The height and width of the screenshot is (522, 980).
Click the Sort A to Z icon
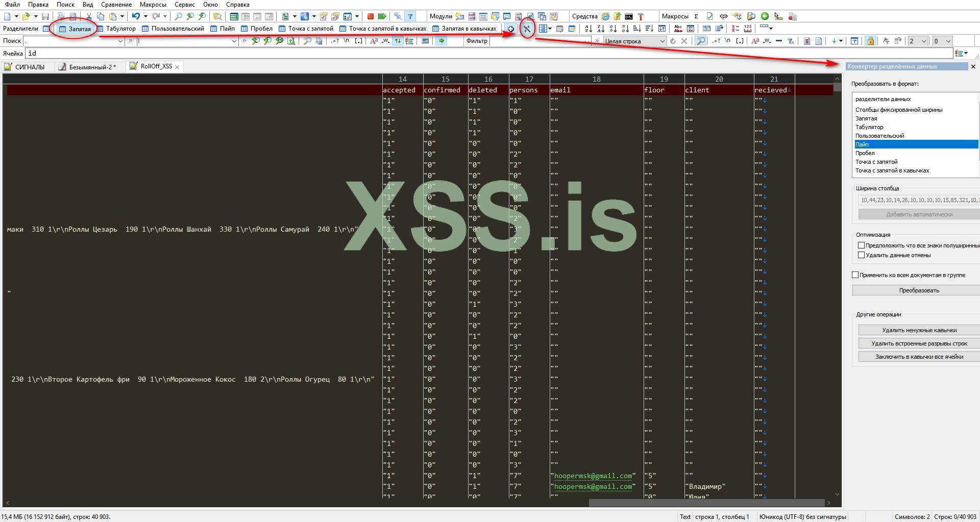589,29
